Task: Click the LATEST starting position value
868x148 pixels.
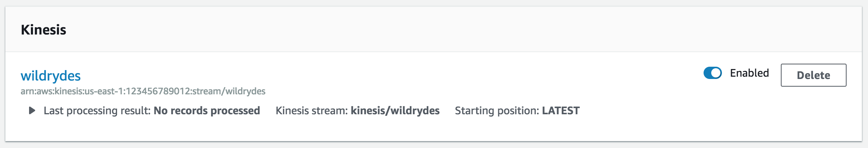Action: point(561,110)
